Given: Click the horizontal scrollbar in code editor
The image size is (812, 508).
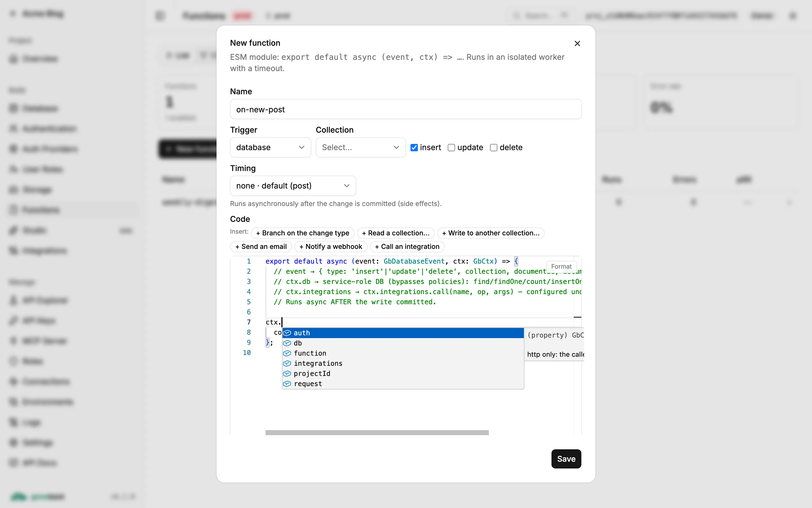Looking at the screenshot, I should (377, 432).
